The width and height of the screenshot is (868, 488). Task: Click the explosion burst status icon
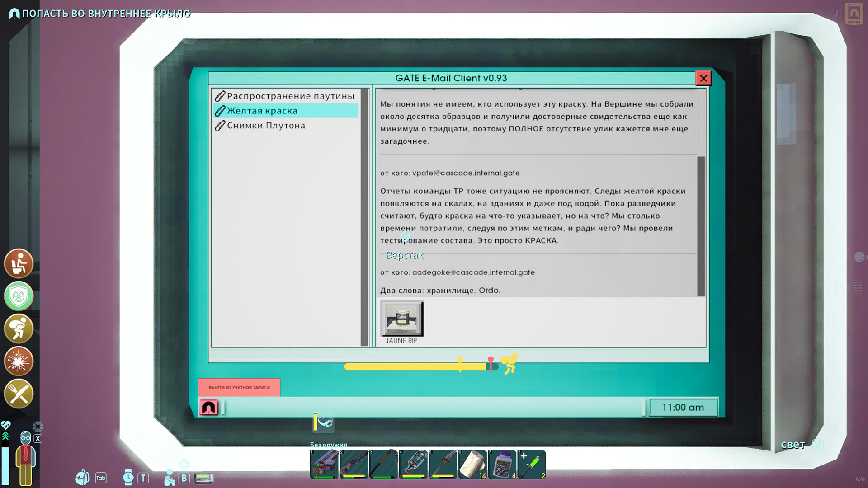(19, 361)
